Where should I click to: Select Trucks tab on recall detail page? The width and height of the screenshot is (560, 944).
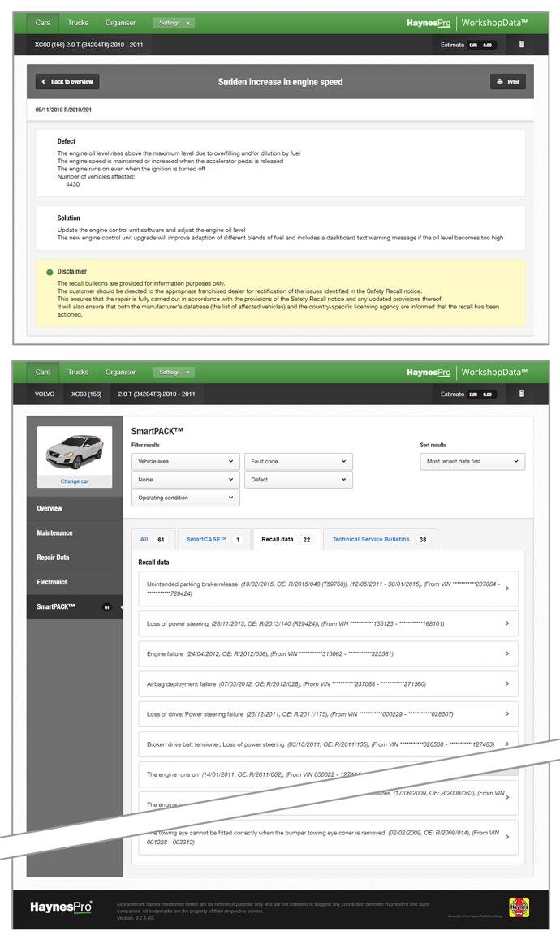tap(78, 23)
